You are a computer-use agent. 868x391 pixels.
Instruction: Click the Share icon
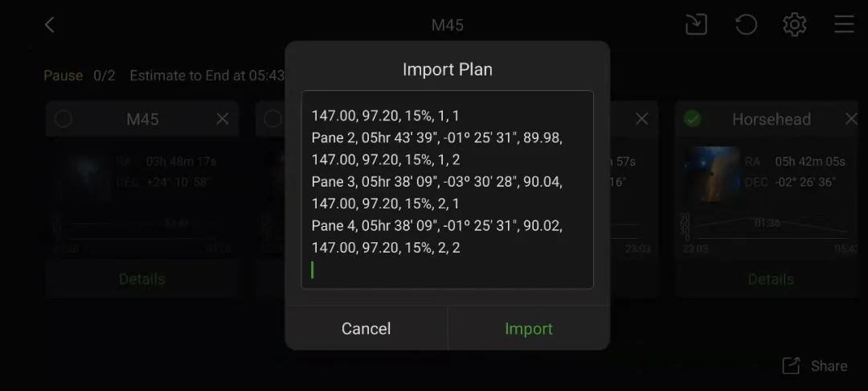click(792, 366)
